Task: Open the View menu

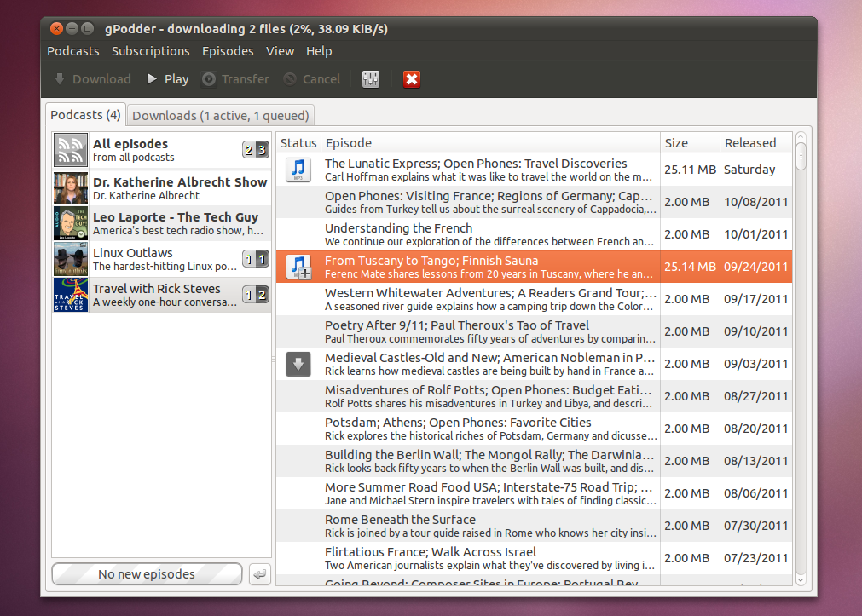Action: [x=280, y=51]
